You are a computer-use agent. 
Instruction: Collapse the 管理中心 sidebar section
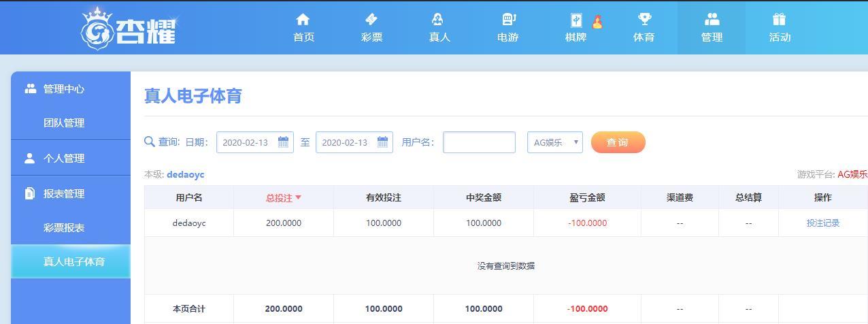click(71, 88)
